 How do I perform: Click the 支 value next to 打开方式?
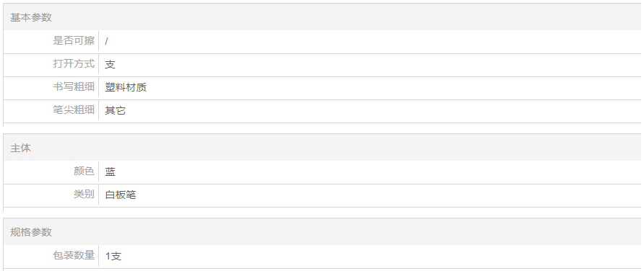pos(110,64)
